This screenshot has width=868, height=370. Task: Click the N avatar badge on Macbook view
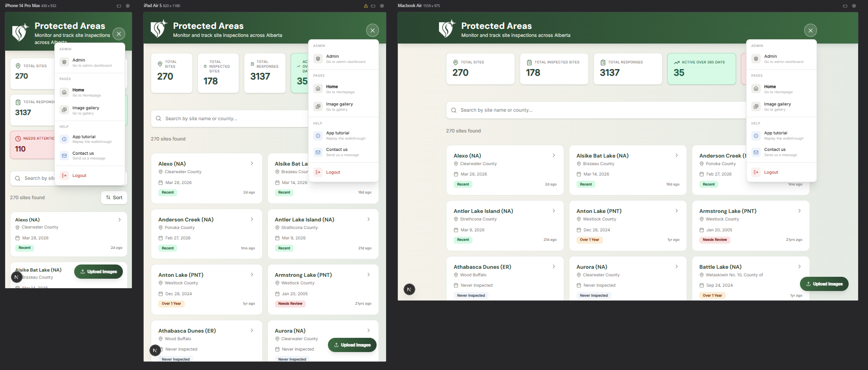[409, 289]
